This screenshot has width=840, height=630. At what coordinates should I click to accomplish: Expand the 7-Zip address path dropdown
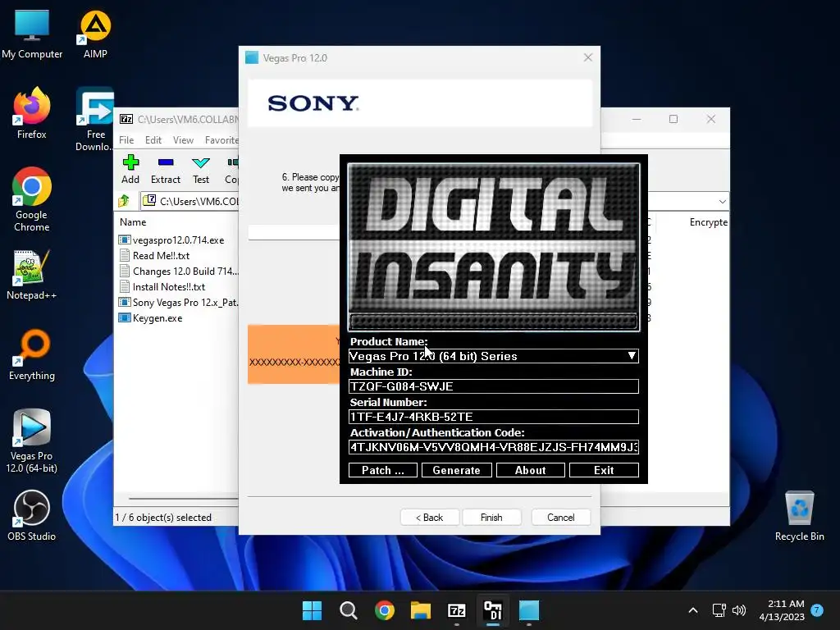(x=722, y=202)
